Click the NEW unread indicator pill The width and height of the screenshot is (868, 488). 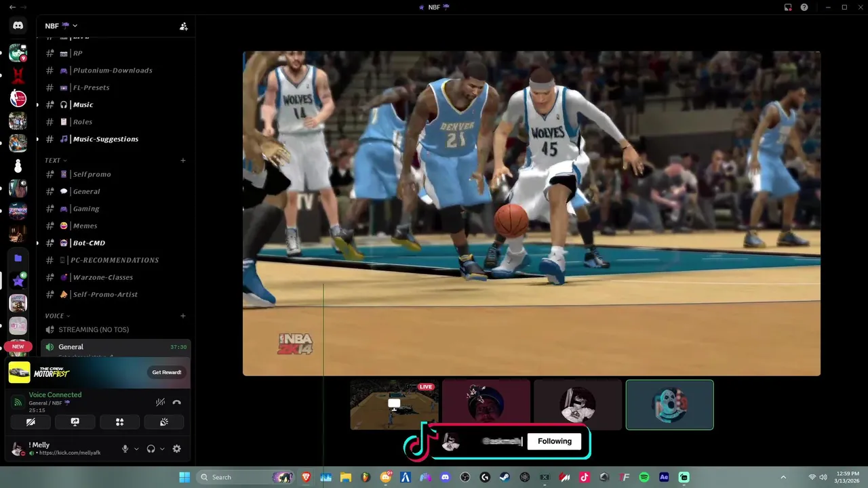pos(18,346)
